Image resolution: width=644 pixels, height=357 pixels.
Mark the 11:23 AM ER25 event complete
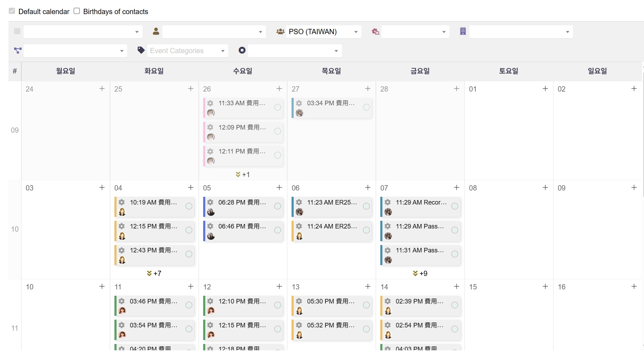coord(366,206)
